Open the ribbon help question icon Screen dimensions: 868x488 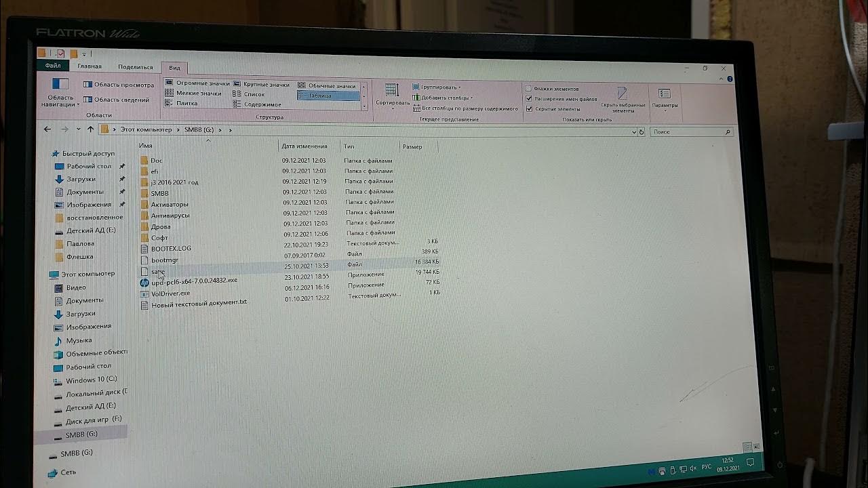coord(730,79)
